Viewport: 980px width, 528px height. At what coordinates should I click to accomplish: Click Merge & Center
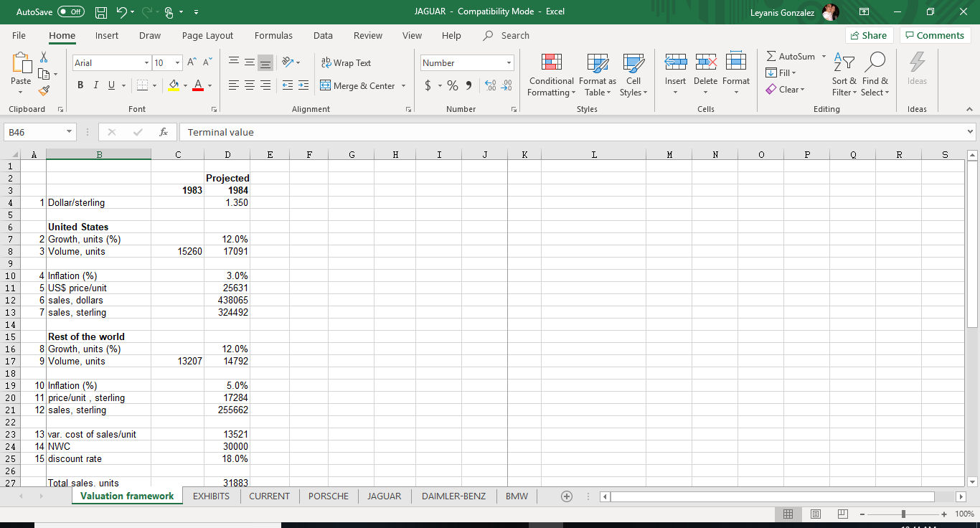click(x=357, y=85)
